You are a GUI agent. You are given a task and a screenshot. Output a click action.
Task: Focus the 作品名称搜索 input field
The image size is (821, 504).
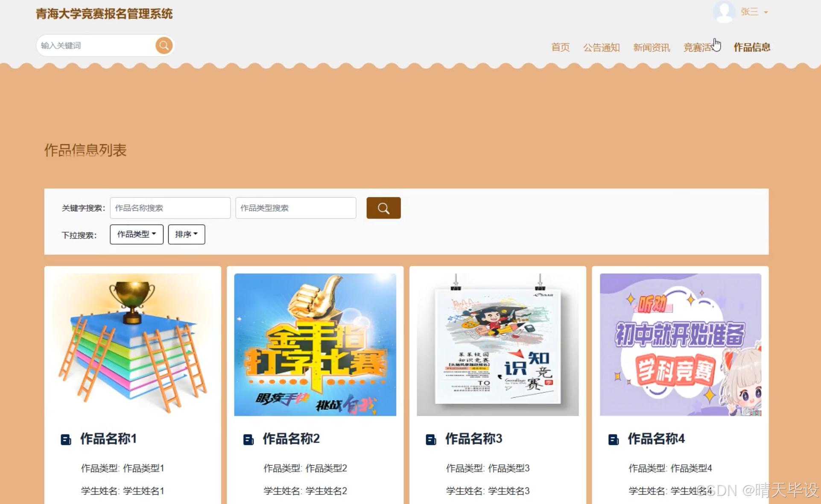[170, 208]
